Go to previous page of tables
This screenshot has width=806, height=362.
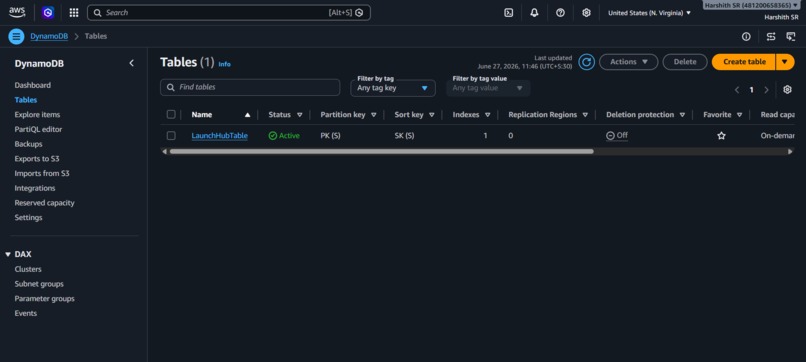tap(737, 90)
